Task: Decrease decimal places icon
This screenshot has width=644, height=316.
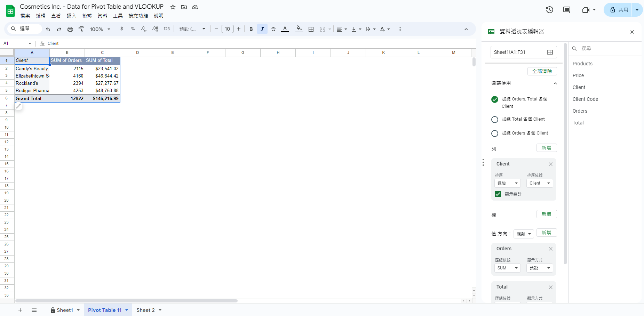Action: click(144, 29)
